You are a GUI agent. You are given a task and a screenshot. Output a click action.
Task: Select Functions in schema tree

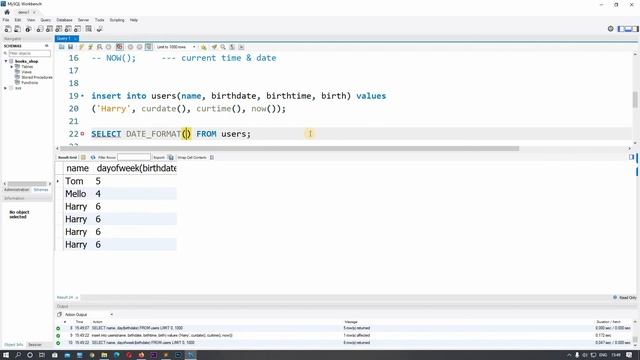[x=29, y=82]
